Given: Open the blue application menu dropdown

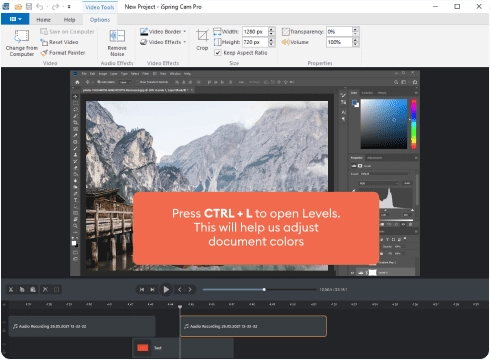Looking at the screenshot, I should coord(15,19).
